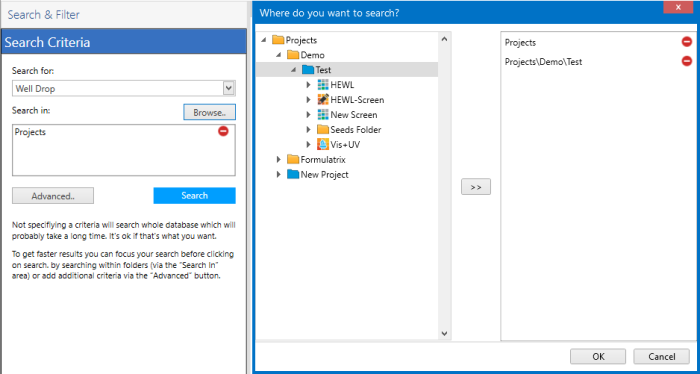Select the Vis+UV label
Image resolution: width=700 pixels, height=374 pixels.
[x=345, y=144]
